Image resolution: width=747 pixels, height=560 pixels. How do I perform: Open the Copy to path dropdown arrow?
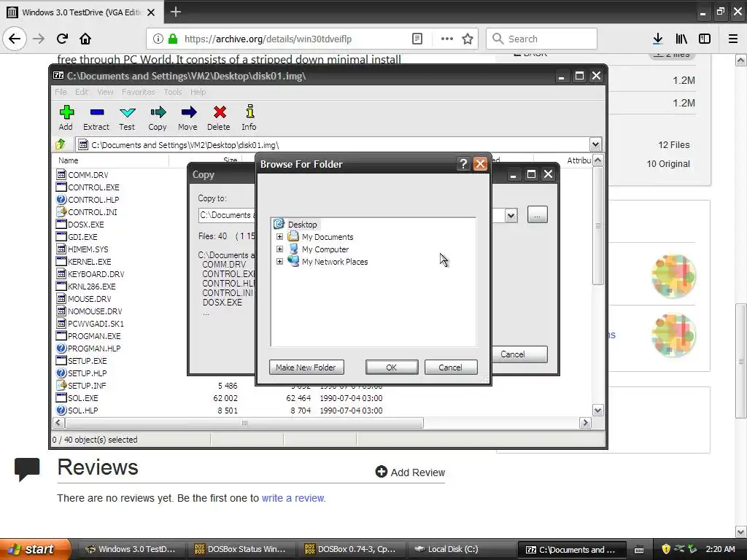pyautogui.click(x=511, y=215)
